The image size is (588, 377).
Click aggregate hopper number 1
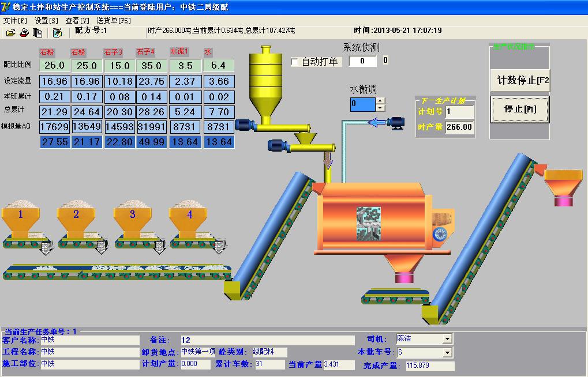click(21, 218)
